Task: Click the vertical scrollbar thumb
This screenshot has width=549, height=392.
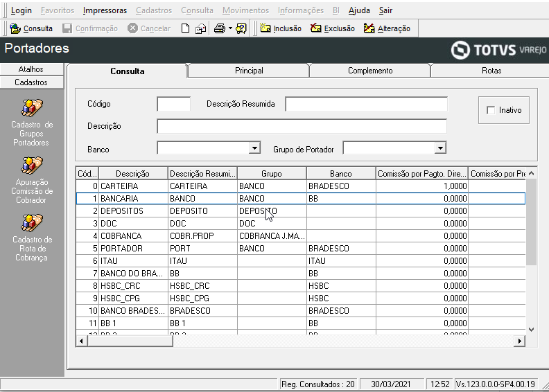Action: click(x=531, y=222)
